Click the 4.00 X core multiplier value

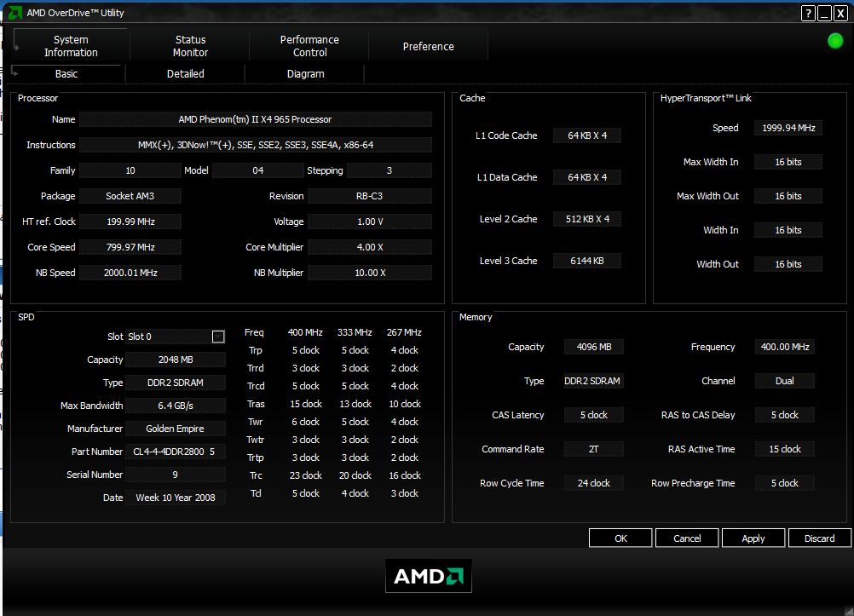[370, 247]
